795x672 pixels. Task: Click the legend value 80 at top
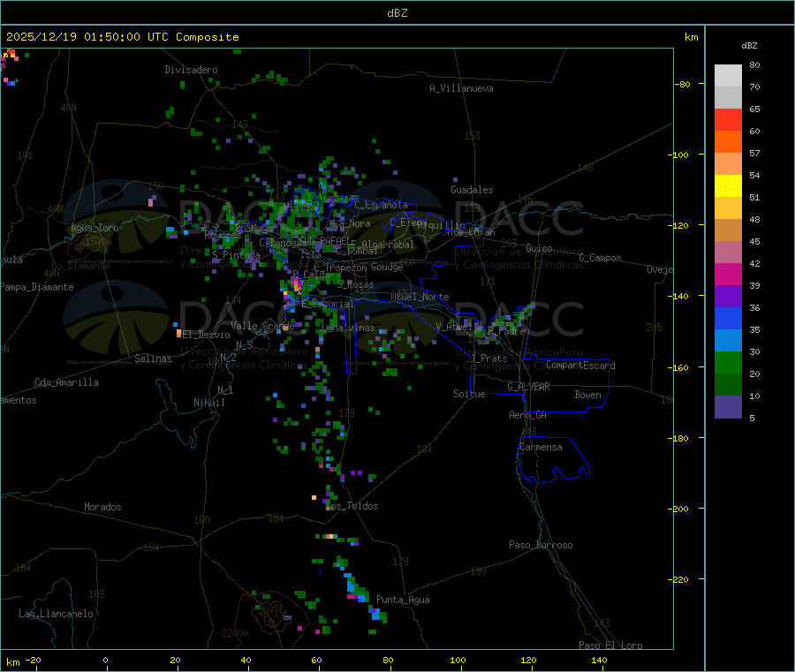tap(754, 64)
